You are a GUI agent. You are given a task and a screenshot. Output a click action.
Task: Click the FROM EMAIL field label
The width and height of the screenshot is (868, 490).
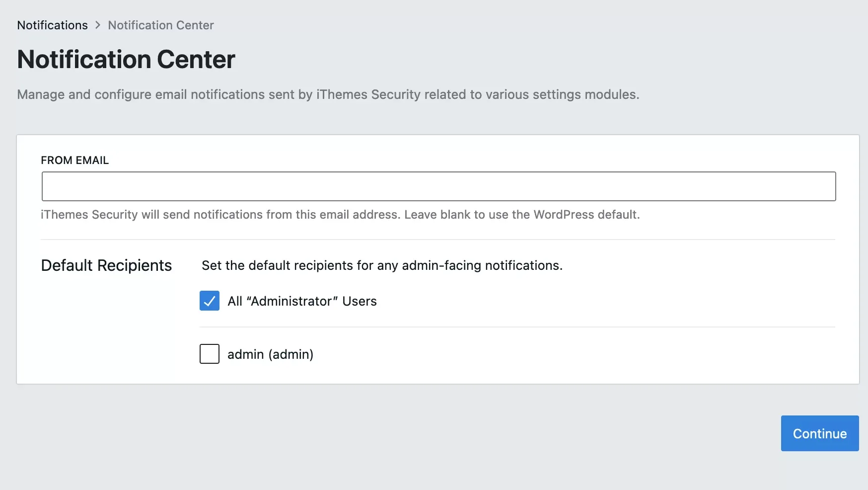[x=74, y=160]
